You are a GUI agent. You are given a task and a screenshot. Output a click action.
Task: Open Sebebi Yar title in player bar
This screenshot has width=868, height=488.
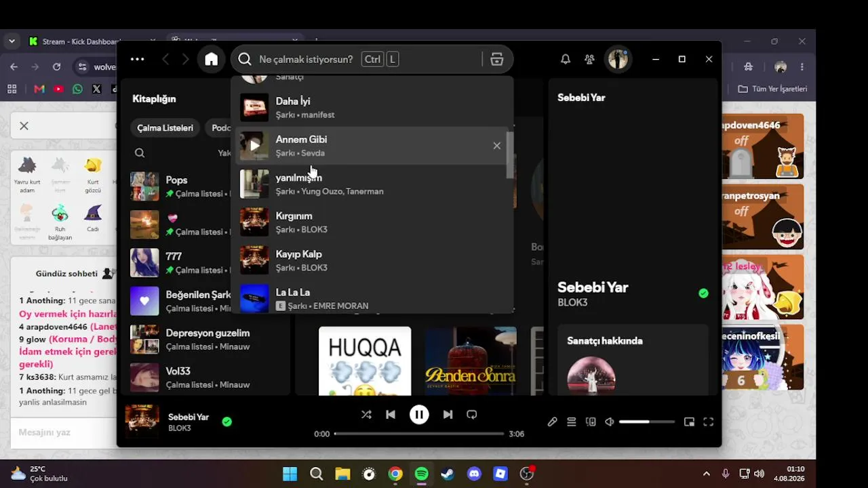point(189,417)
